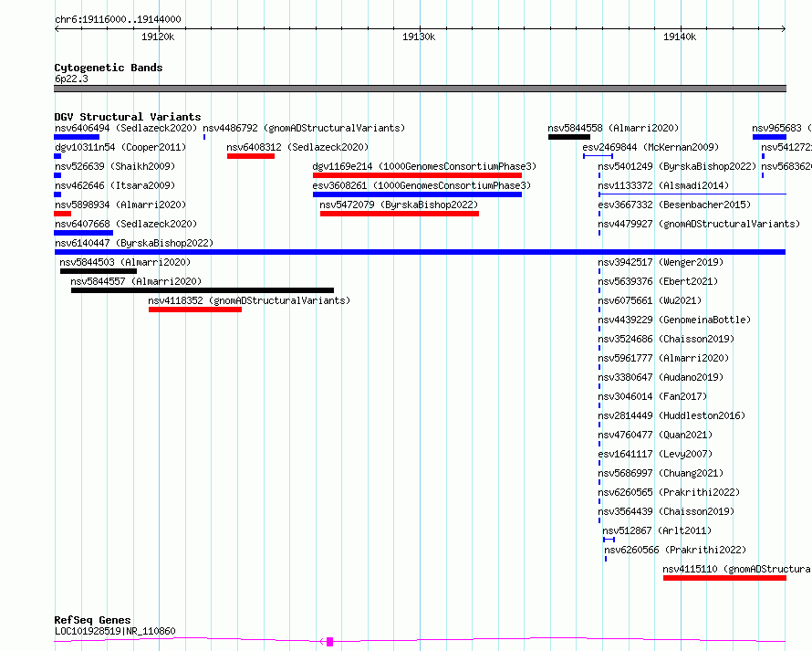Screen dimensions: 812x651
Task: Click the chr6:19116000..19144000 region label
Action: (x=118, y=19)
